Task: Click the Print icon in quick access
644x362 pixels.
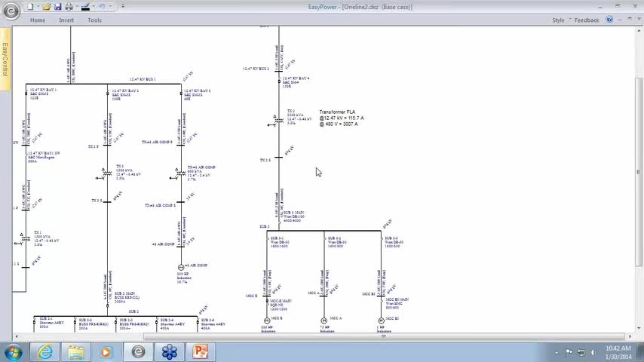Action: (69, 7)
